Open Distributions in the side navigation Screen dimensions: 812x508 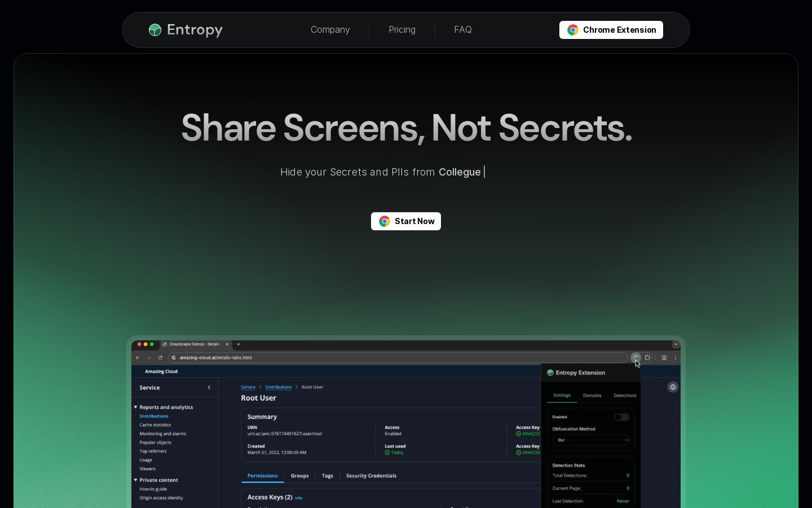[154, 416]
